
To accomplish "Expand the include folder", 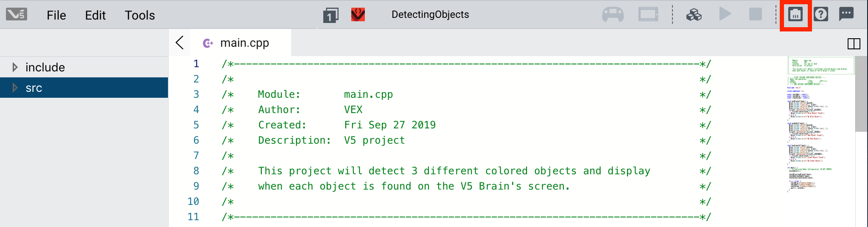I will pyautogui.click(x=15, y=67).
